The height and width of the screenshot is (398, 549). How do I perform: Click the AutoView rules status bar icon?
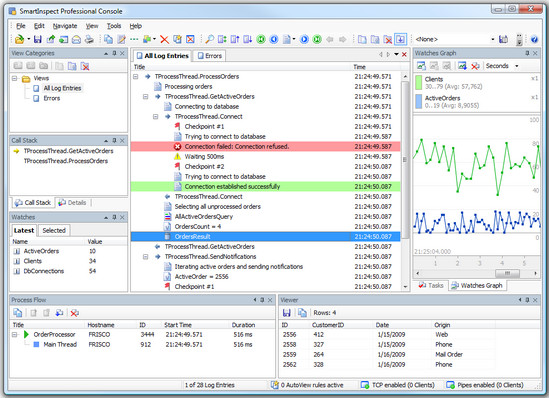(274, 385)
